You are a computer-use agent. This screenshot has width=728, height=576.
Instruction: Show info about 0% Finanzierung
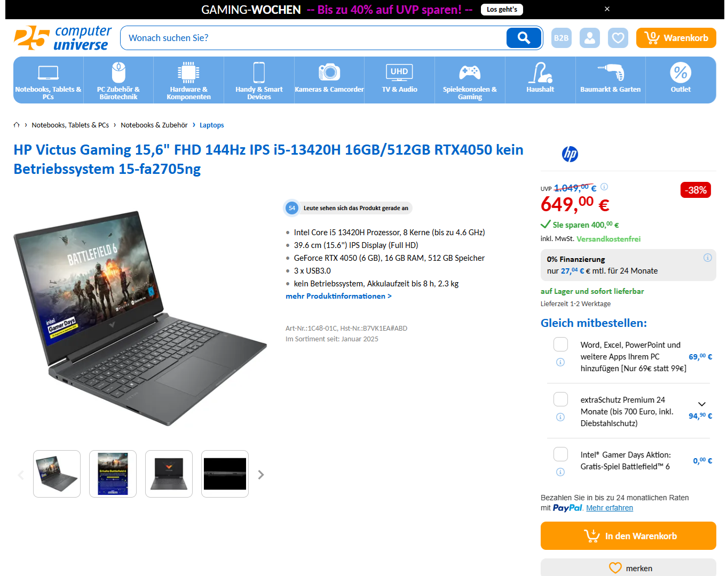(708, 258)
